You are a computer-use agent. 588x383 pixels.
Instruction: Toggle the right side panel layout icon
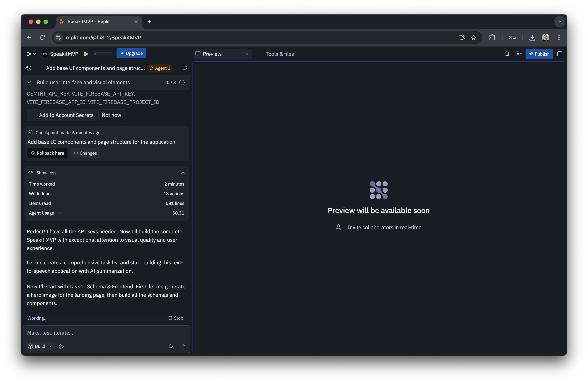(x=560, y=54)
